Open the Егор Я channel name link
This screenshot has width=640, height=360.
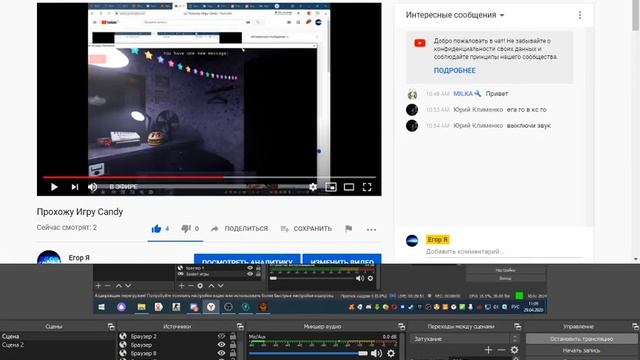tap(79, 258)
